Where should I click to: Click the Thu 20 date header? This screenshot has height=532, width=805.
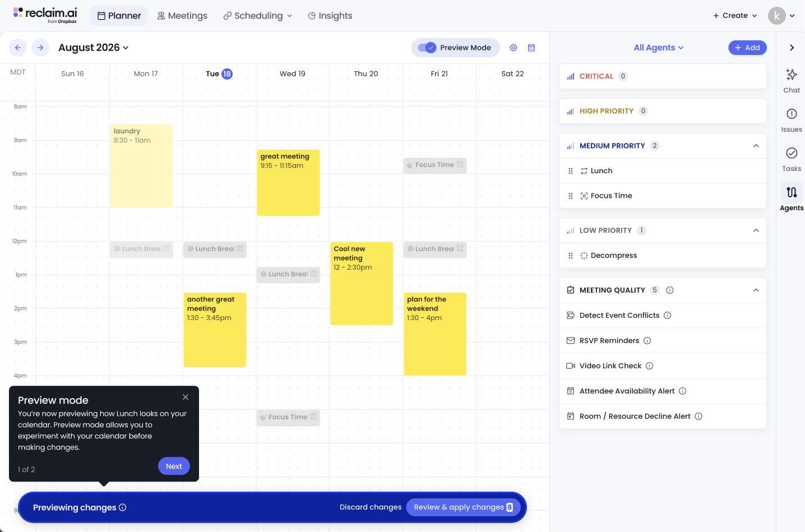[366, 74]
